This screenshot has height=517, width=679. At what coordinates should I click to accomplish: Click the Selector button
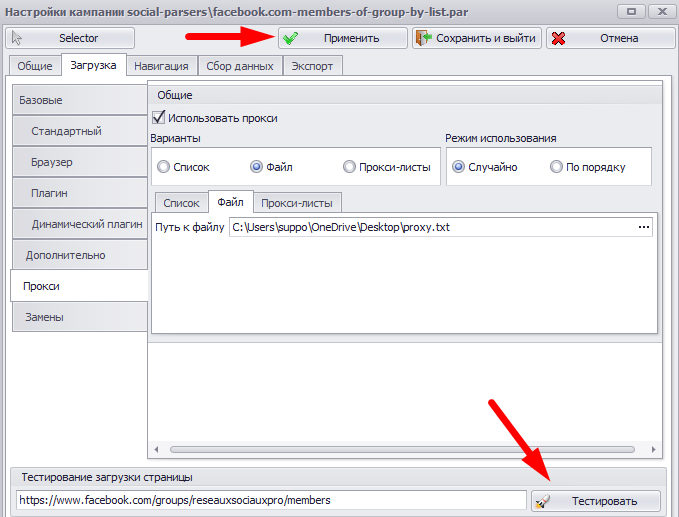click(x=70, y=38)
